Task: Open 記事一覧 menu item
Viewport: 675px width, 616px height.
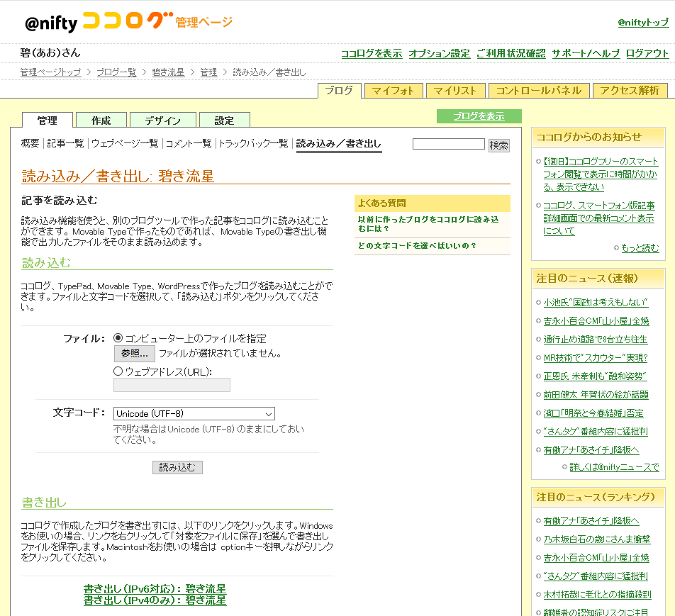Action: (65, 143)
